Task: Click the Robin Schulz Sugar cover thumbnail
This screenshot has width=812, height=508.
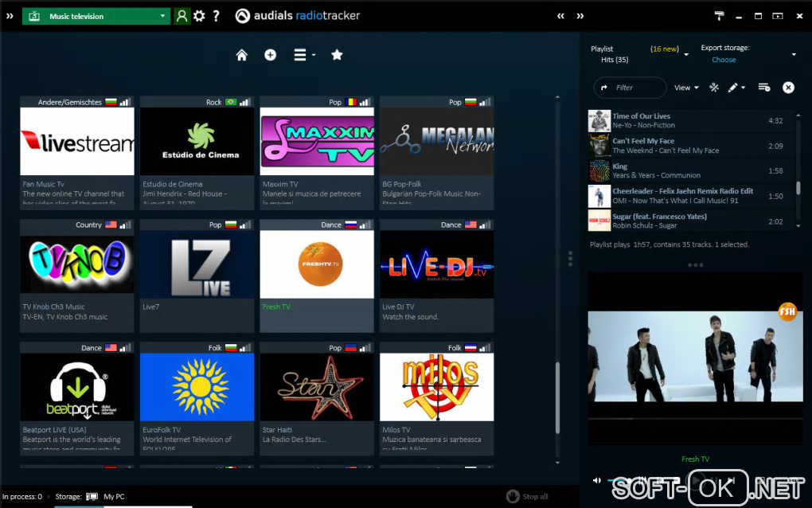Action: point(599,221)
